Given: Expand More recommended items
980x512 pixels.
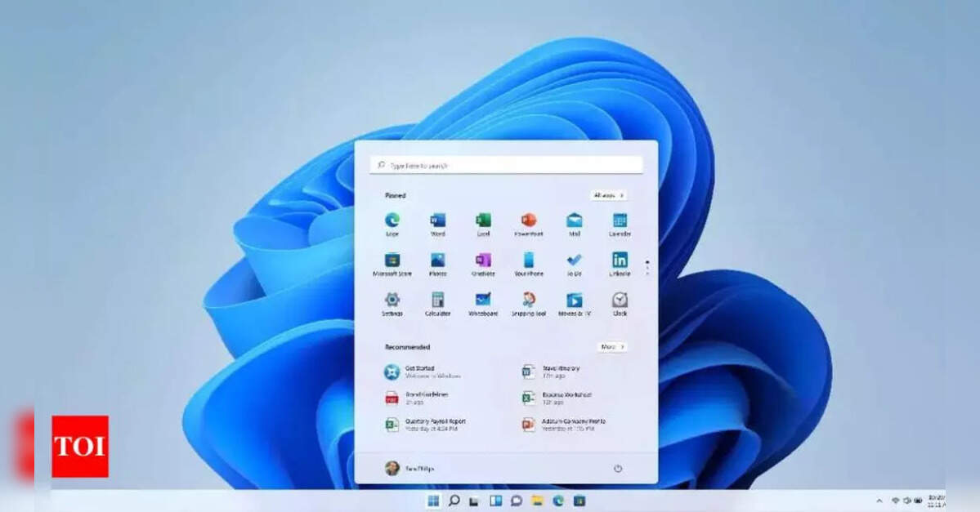Looking at the screenshot, I should pos(611,347).
